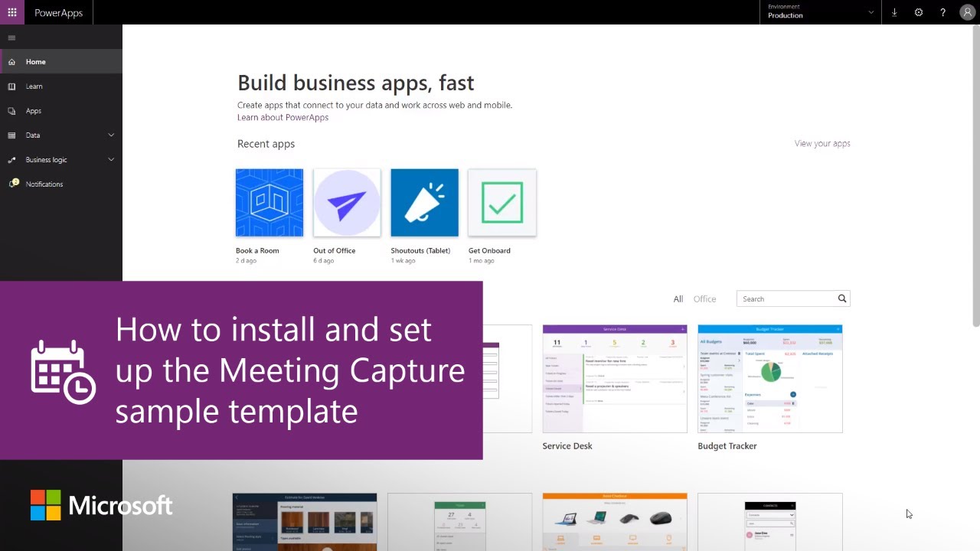Click the Notifications bell icon
Image resolution: width=980 pixels, height=551 pixels.
click(x=12, y=184)
